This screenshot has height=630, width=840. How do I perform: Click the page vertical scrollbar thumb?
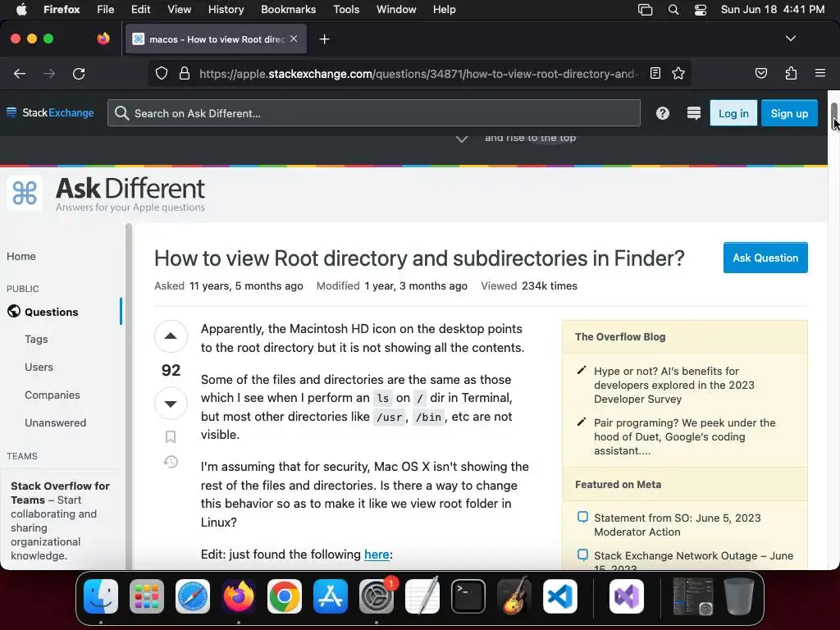pyautogui.click(x=833, y=116)
